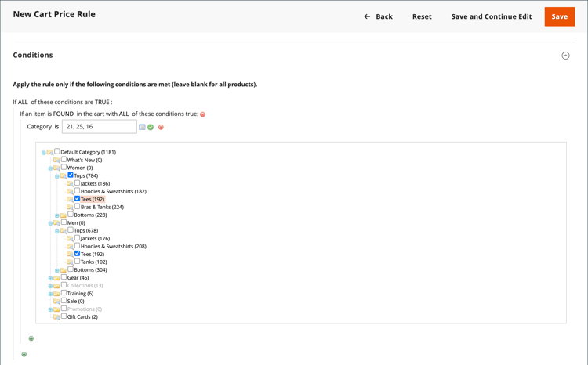Click the Default Category folder icon
588x365 pixels.
point(50,152)
